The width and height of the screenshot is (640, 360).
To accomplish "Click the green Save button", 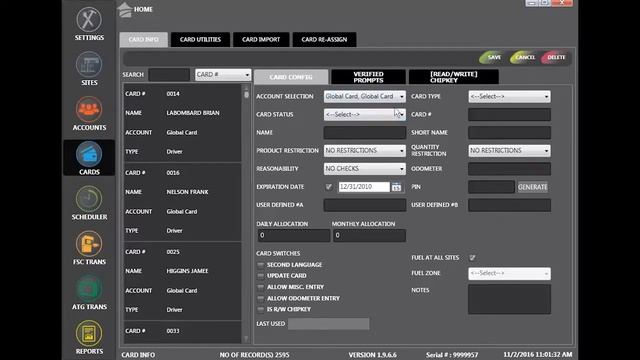I will click(x=492, y=58).
